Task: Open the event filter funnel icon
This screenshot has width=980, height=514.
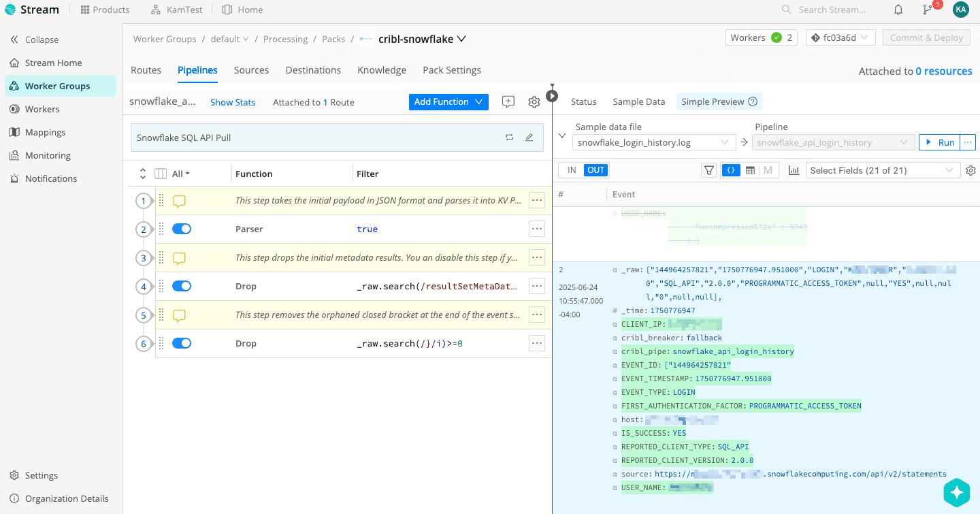Action: [709, 170]
